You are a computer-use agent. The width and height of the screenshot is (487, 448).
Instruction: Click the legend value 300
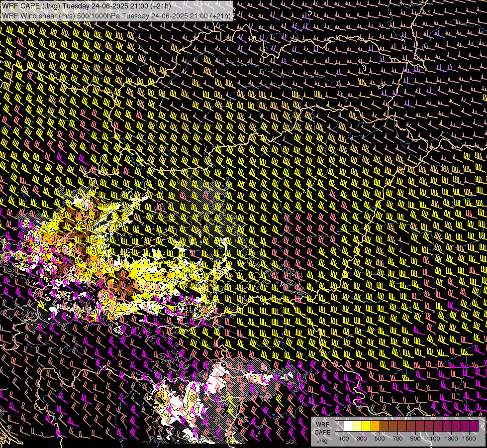[362, 439]
